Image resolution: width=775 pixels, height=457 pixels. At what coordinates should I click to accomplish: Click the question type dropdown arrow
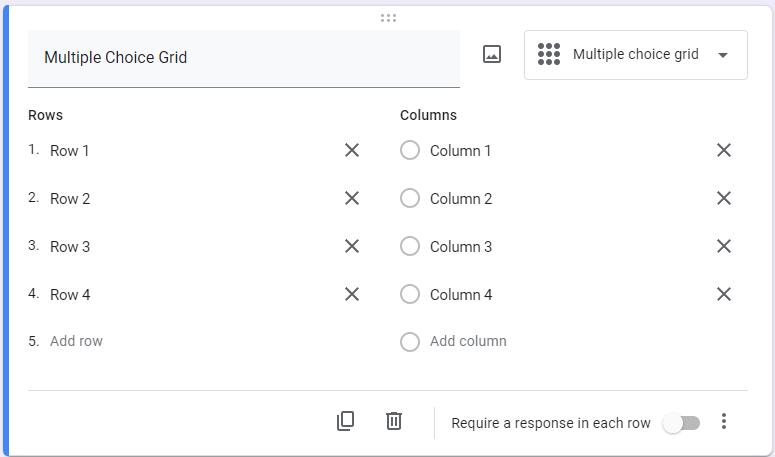coord(723,55)
